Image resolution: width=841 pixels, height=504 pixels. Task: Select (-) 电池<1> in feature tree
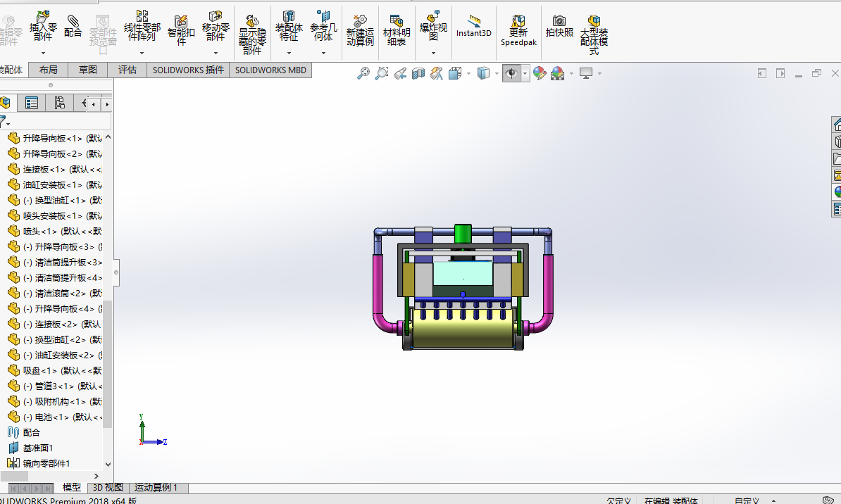55,417
